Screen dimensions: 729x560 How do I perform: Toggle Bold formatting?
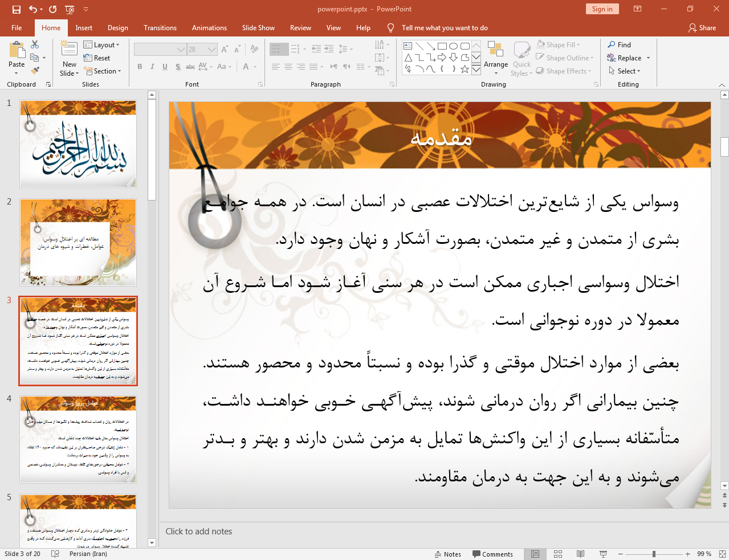140,67
